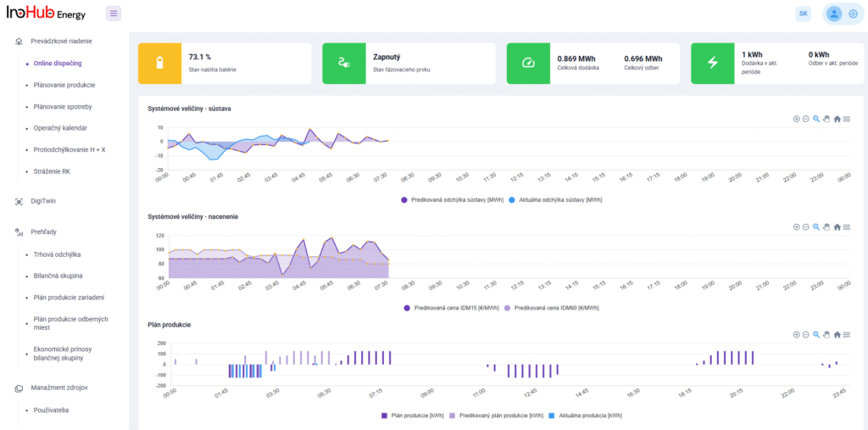Viewport: 868px width, 430px height.
Task: Click zoom in icon on sústava chart
Action: click(x=796, y=119)
